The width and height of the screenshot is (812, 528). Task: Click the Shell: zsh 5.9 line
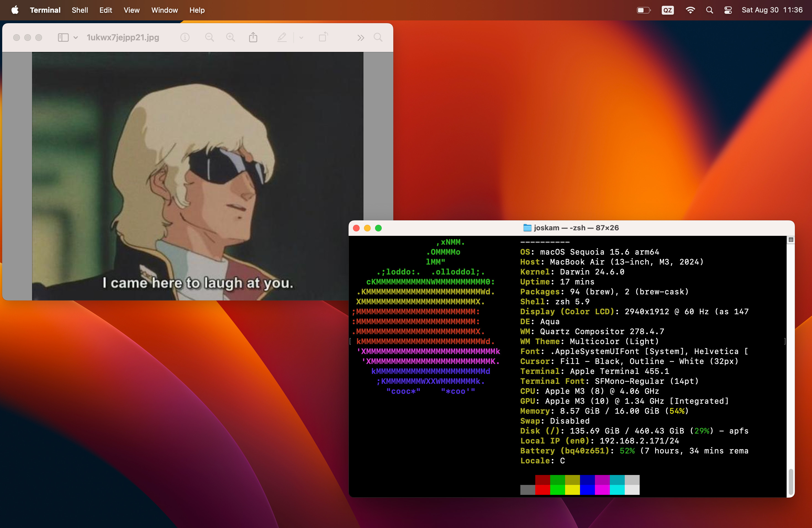(x=555, y=301)
